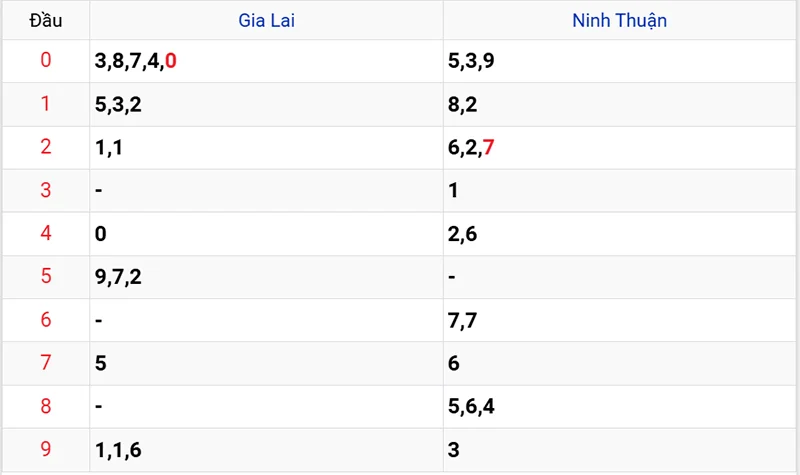Image resolution: width=800 pixels, height=475 pixels.
Task: Click the red 0 in Gia Lai row 0
Action: point(171,62)
